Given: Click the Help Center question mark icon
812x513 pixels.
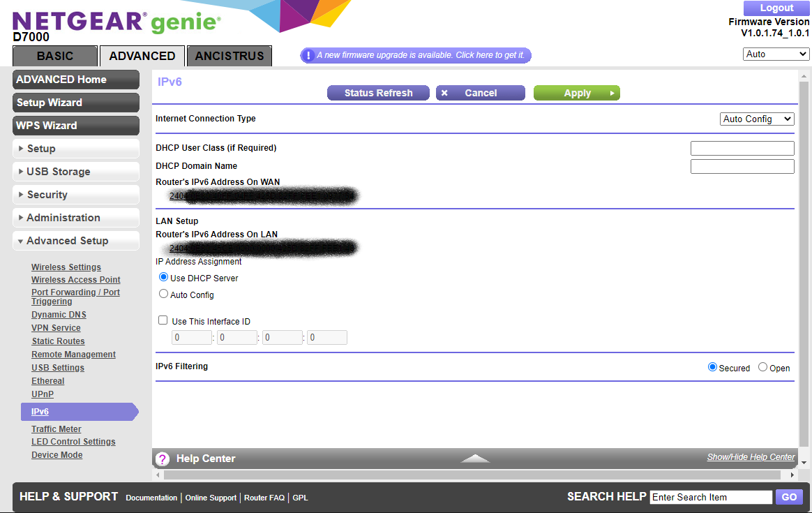Looking at the screenshot, I should [x=163, y=459].
